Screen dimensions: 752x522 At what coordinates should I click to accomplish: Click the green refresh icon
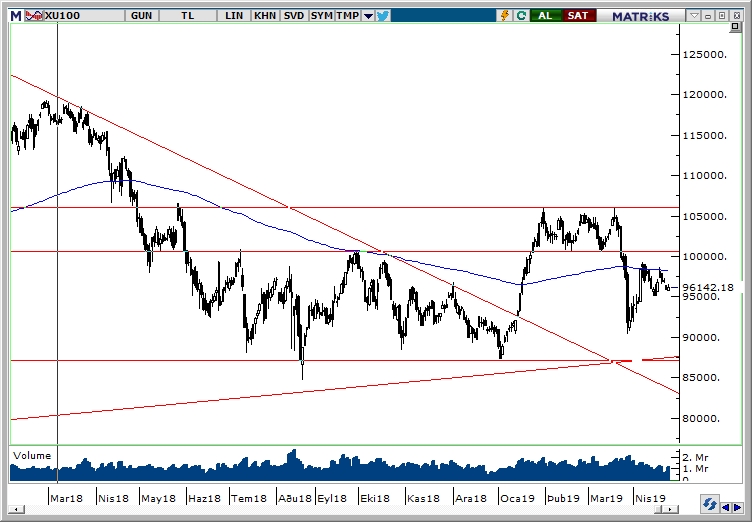[521, 16]
